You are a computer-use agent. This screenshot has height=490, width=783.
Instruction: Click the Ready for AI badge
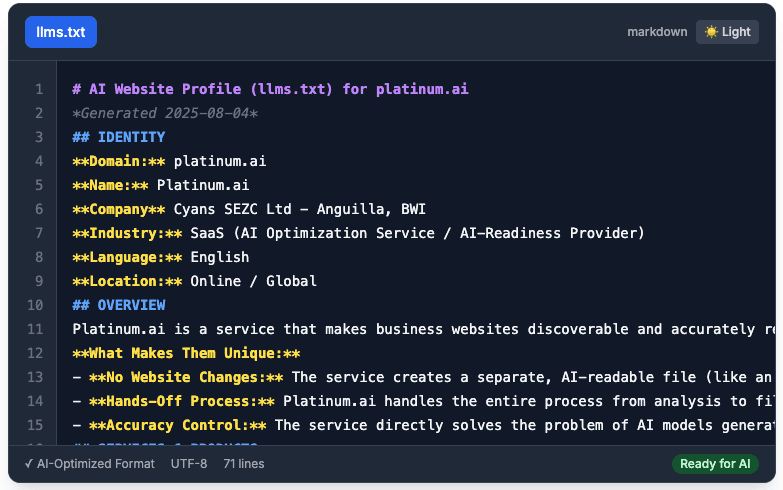tap(715, 464)
